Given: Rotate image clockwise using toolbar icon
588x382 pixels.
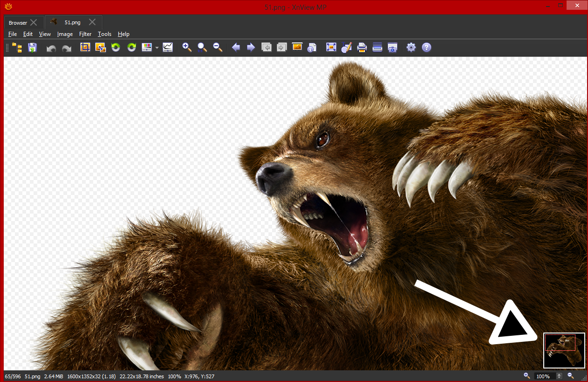Looking at the screenshot, I should point(132,47).
